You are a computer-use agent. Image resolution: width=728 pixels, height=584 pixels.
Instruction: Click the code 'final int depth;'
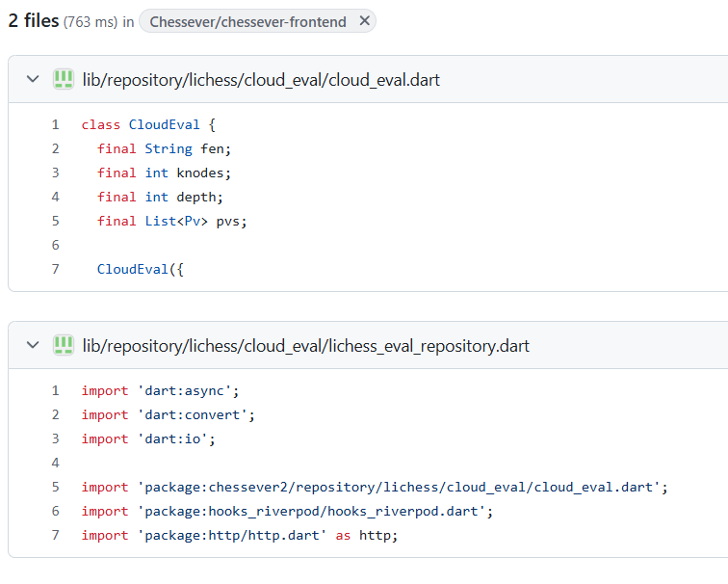click(160, 197)
